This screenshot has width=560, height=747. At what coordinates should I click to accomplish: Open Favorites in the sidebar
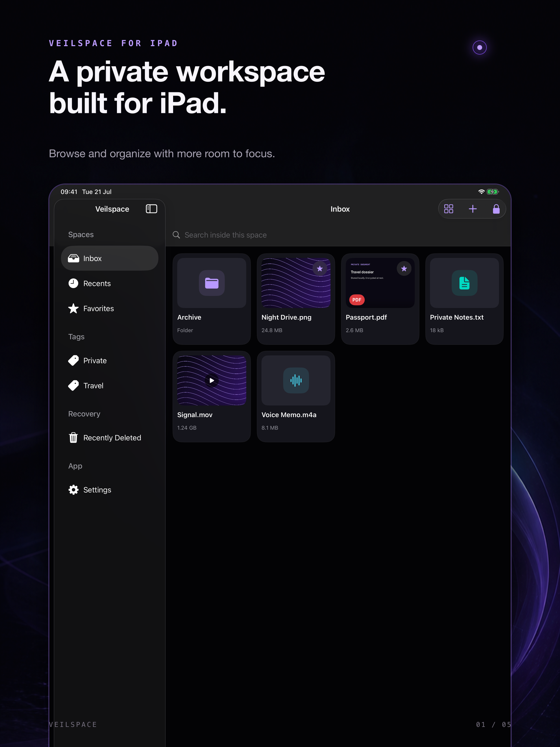tap(110, 308)
